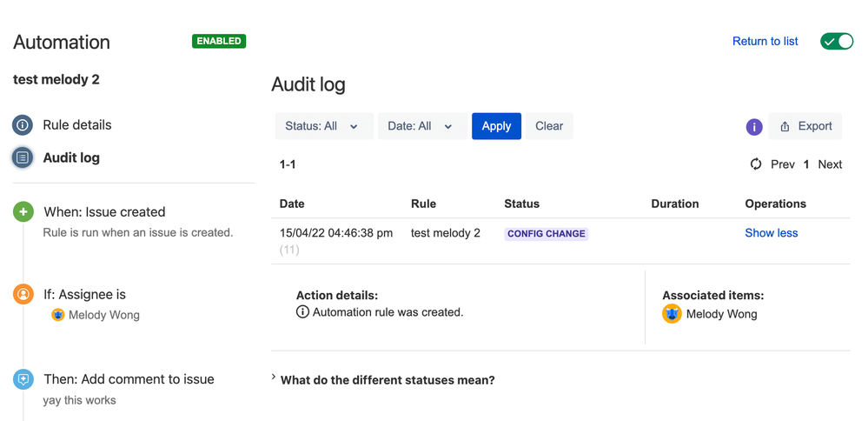
Task: Select the green Issue created trigger icon
Action: [x=23, y=212]
